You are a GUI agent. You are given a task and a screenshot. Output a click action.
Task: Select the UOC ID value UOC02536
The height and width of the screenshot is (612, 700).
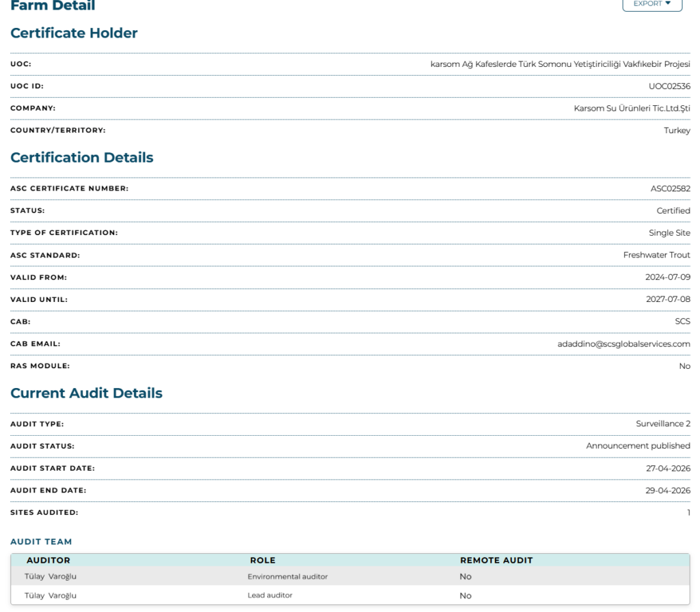tap(669, 86)
